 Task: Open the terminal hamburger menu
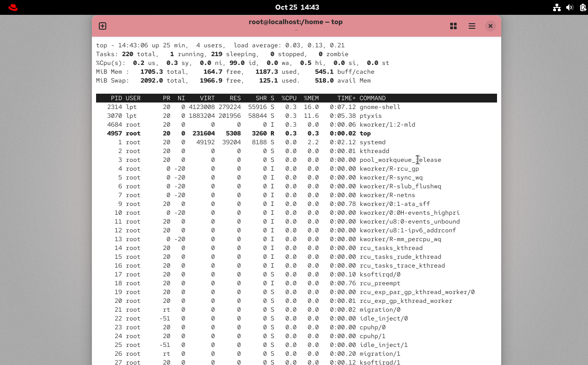click(x=472, y=26)
